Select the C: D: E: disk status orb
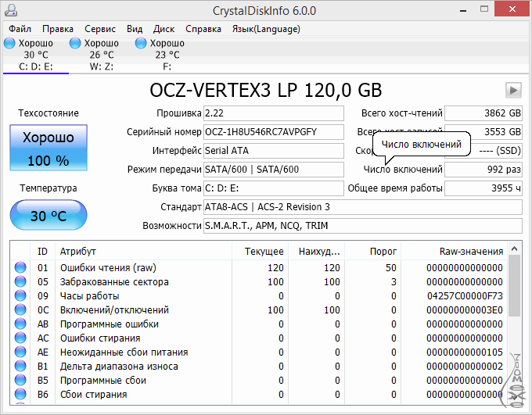 9,43
